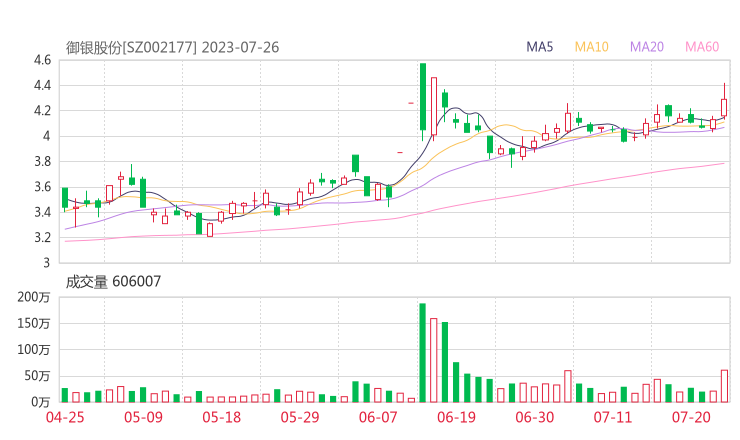
Task: Click the tallest green volume bar
Action: [x=422, y=353]
